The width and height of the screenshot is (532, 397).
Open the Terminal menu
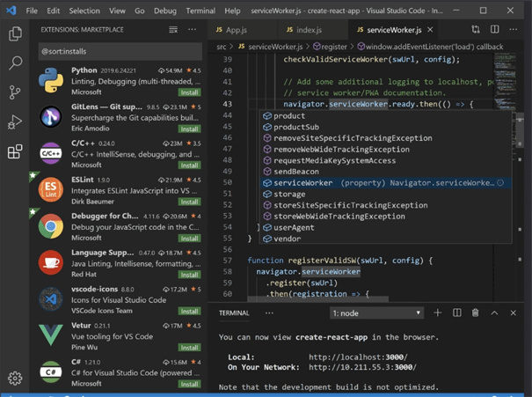point(200,11)
